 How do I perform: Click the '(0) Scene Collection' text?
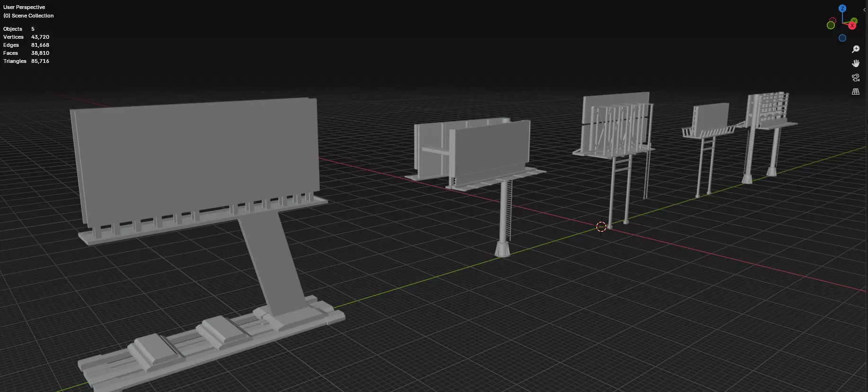[x=28, y=16]
